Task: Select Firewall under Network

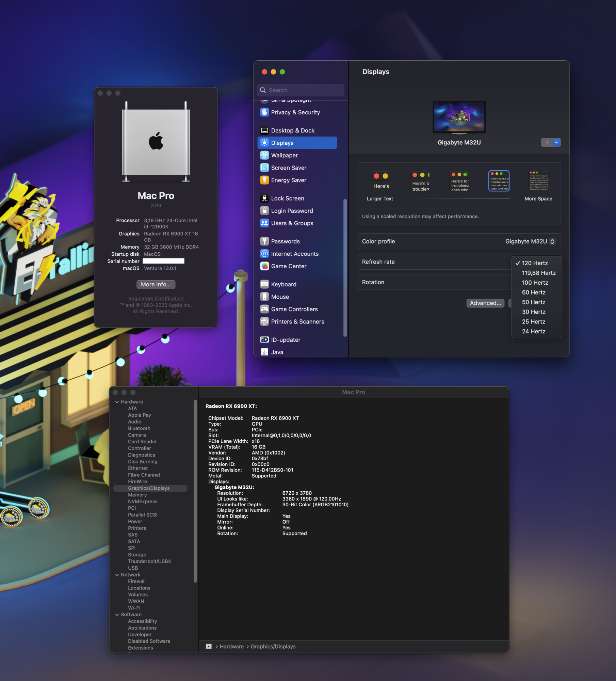Action: [137, 581]
